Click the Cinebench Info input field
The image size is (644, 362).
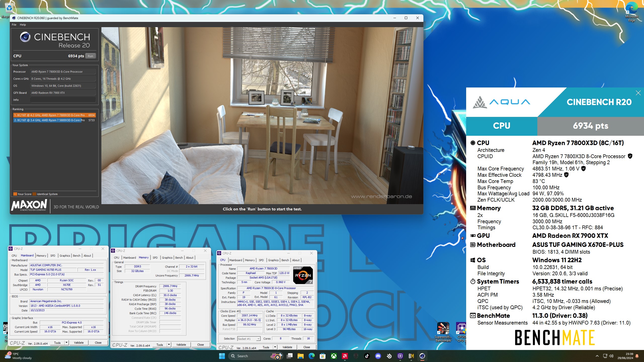(63, 100)
